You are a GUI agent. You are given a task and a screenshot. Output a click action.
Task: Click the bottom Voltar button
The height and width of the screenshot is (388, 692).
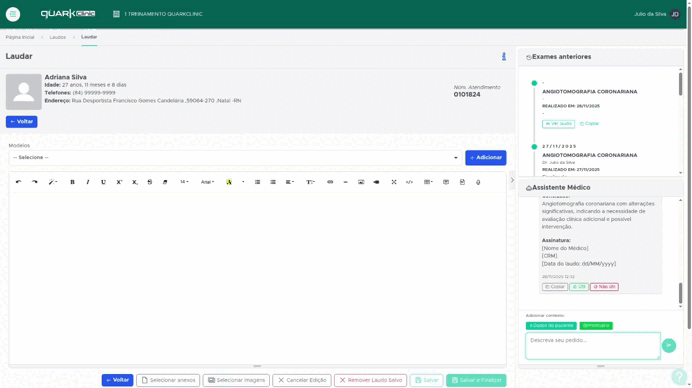117,380
